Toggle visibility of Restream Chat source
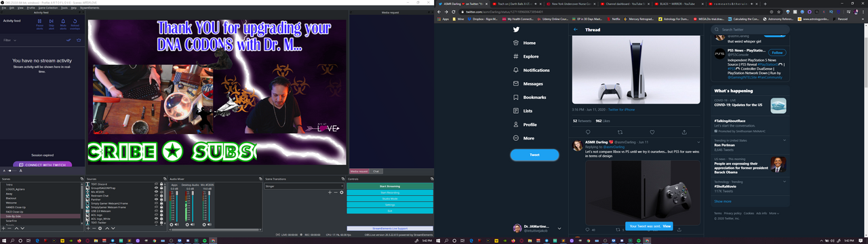This screenshot has width=868, height=244. point(156,195)
